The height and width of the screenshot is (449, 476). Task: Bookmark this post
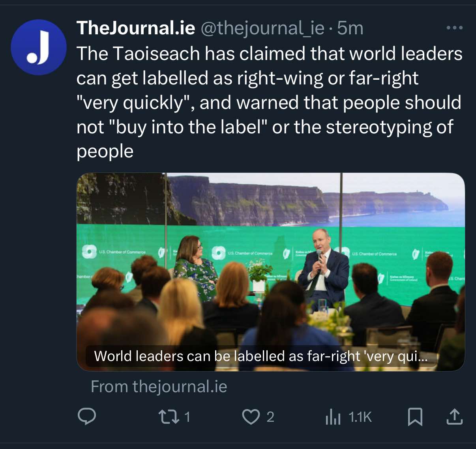click(415, 417)
